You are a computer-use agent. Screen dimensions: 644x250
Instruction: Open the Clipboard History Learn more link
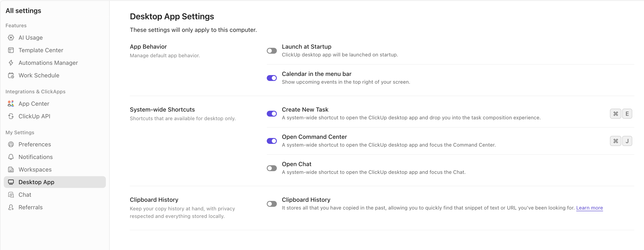pyautogui.click(x=589, y=208)
